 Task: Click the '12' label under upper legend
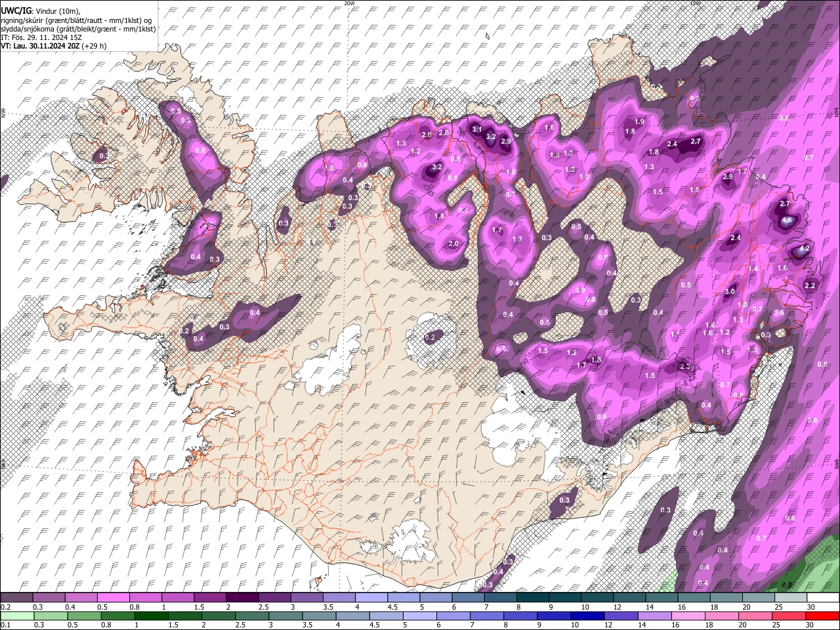point(616,607)
